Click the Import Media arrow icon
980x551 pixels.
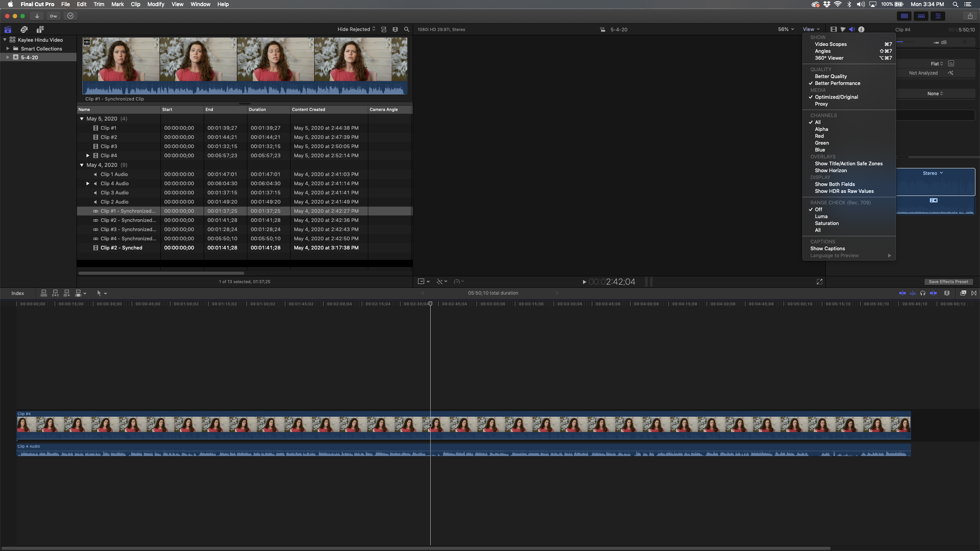click(x=37, y=16)
